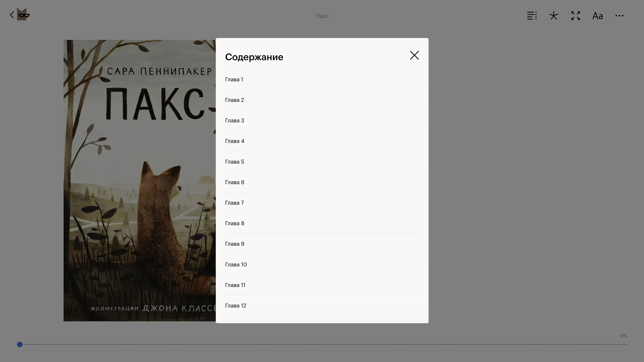Screen dimensions: 644x362
Task: Open Глава 10
Action: click(236, 265)
